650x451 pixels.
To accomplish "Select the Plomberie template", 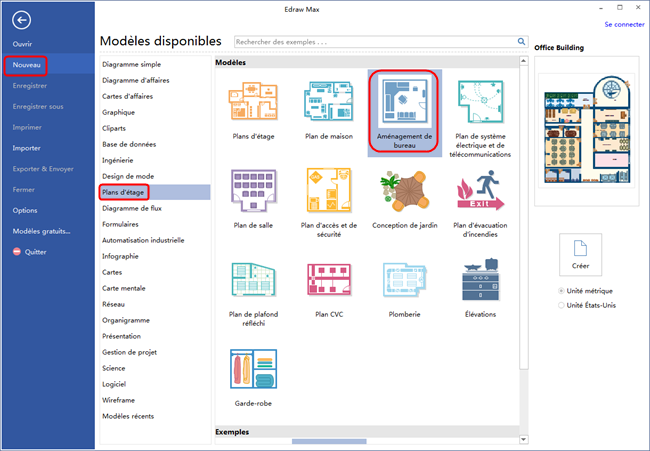I will point(404,279).
